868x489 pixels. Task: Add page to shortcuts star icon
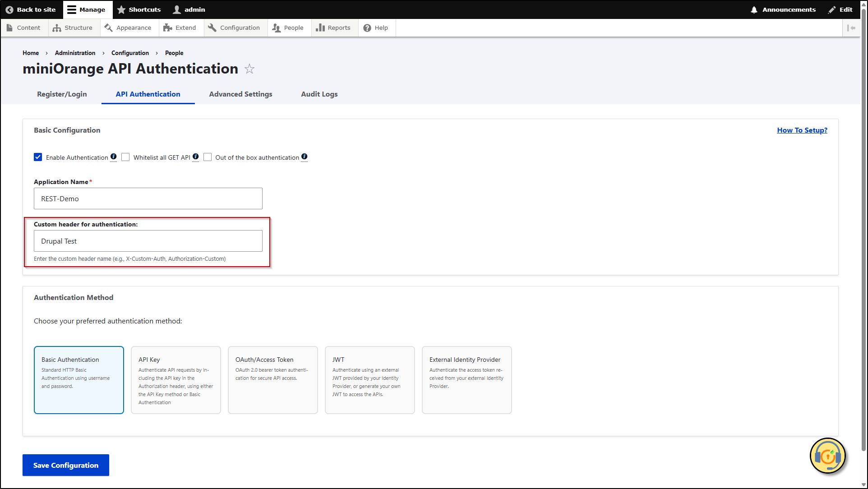coord(249,69)
